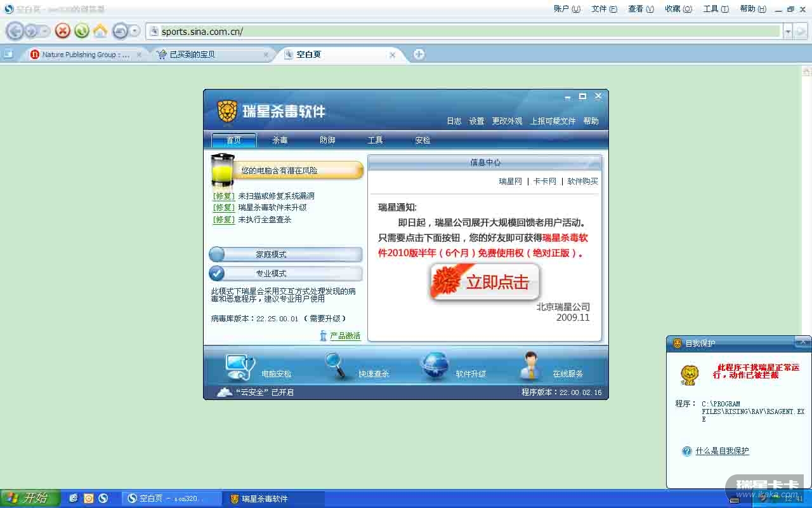The width and height of the screenshot is (812, 508).
Task: Close the 空白页 tab
Action: 392,55
